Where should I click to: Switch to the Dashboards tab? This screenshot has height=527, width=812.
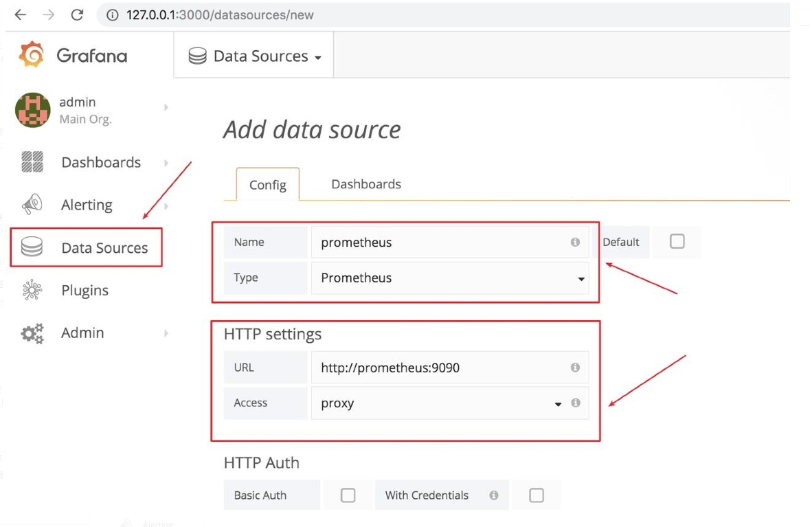(x=366, y=184)
